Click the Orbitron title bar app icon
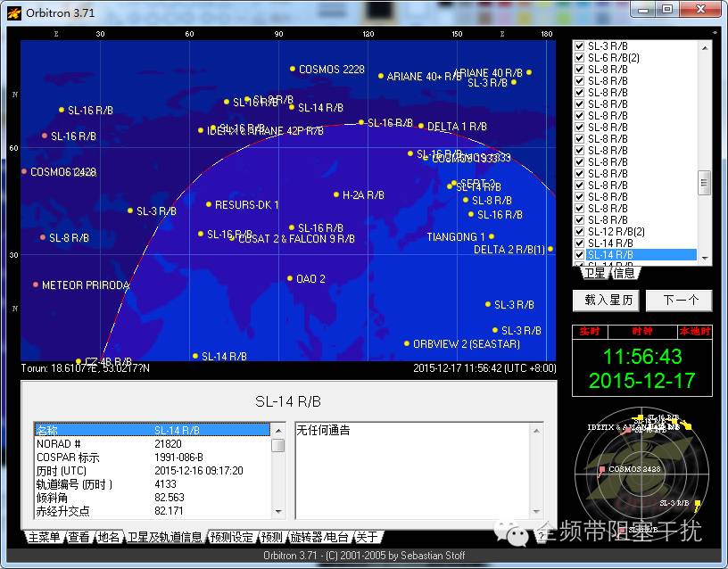Image resolution: width=728 pixels, height=569 pixels. tap(14, 13)
